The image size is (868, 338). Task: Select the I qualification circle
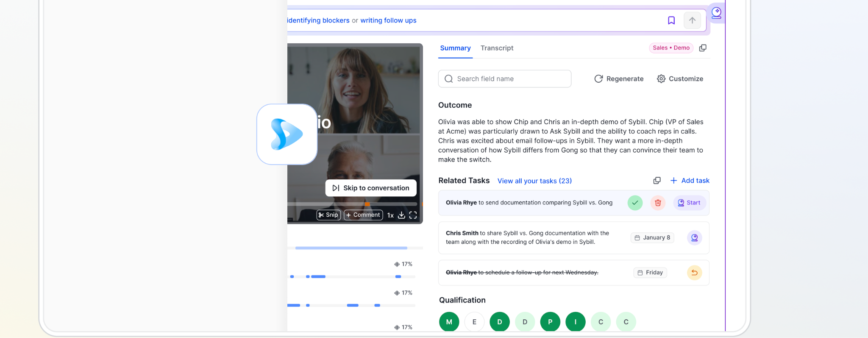(575, 322)
